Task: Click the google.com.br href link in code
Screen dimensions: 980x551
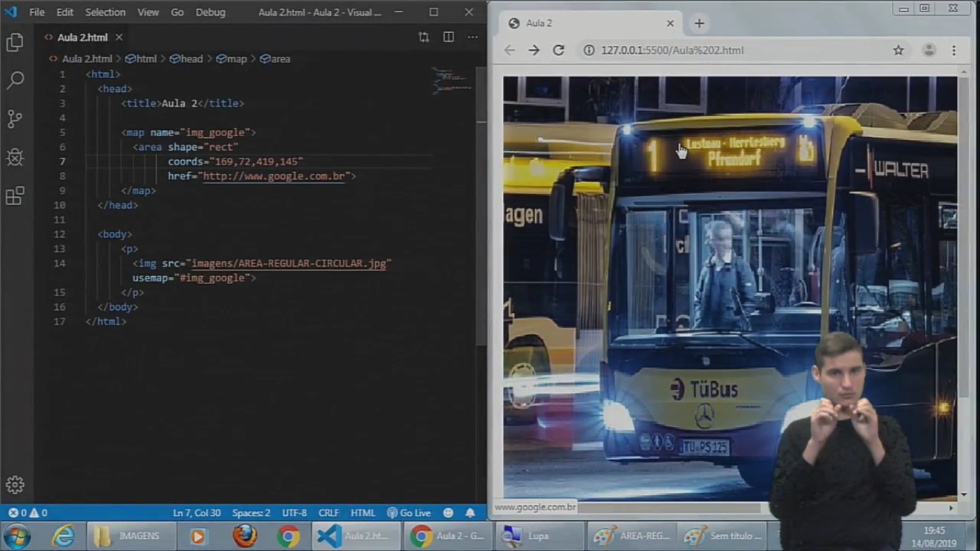Action: coord(275,176)
